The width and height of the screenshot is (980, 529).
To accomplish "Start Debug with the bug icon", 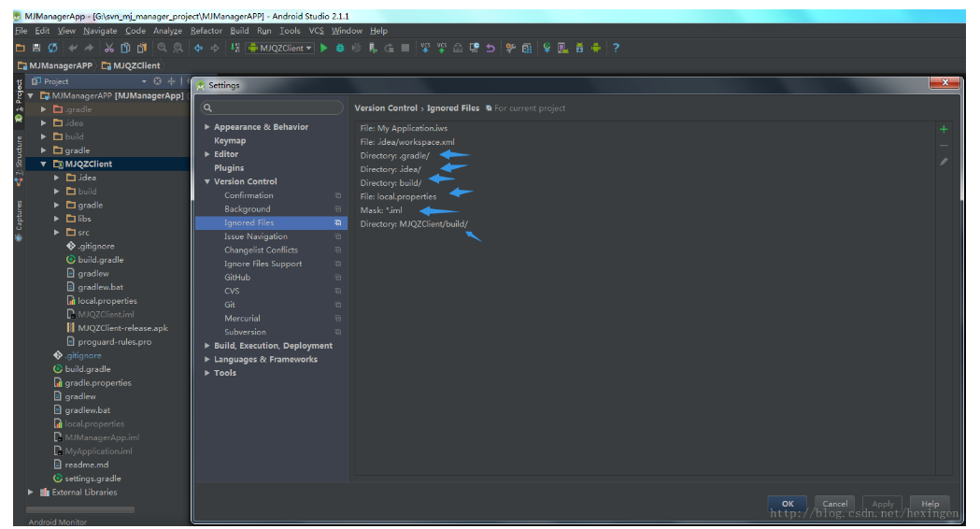I will pos(340,48).
